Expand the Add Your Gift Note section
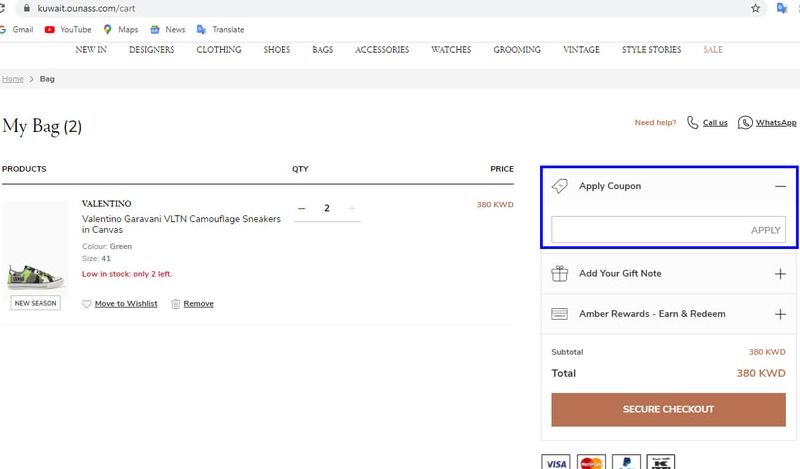The image size is (800, 469). (x=780, y=274)
